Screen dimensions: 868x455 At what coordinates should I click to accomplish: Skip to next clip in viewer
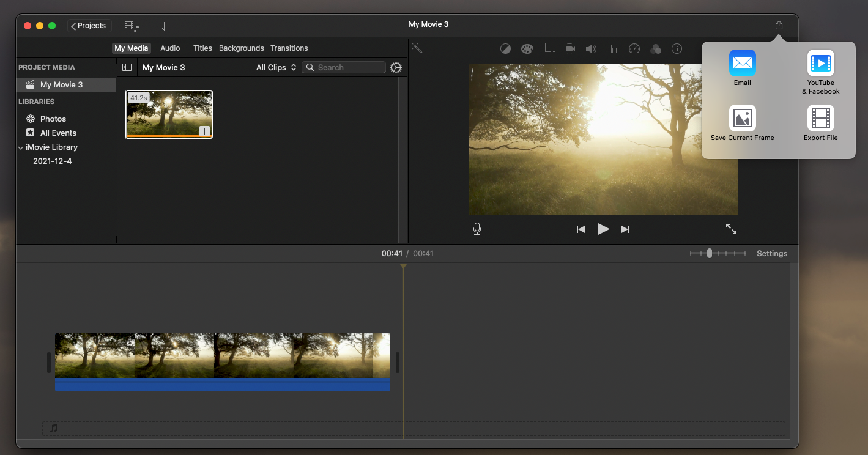coord(625,229)
